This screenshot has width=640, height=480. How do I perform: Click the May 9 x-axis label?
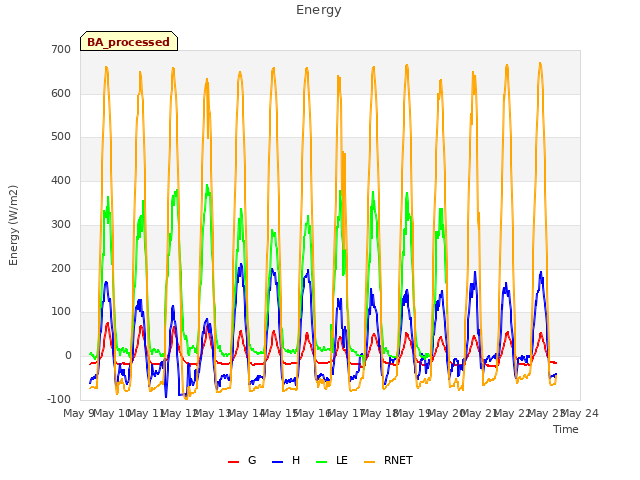(78, 413)
